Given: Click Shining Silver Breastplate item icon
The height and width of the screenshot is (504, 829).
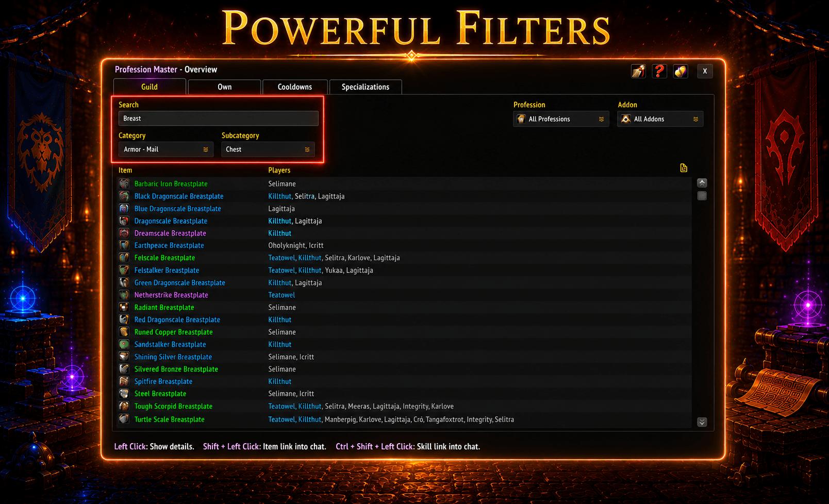Looking at the screenshot, I should click(x=124, y=357).
